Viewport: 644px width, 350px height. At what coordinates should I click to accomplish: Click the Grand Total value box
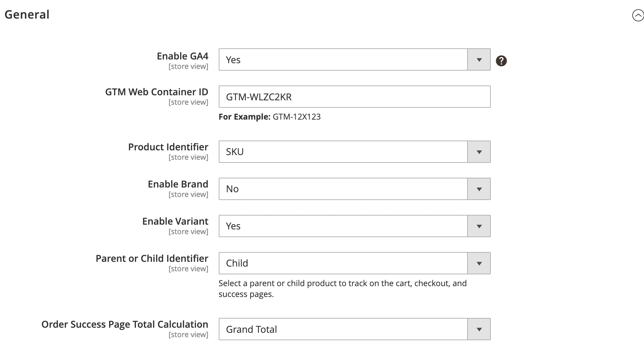pyautogui.click(x=343, y=329)
